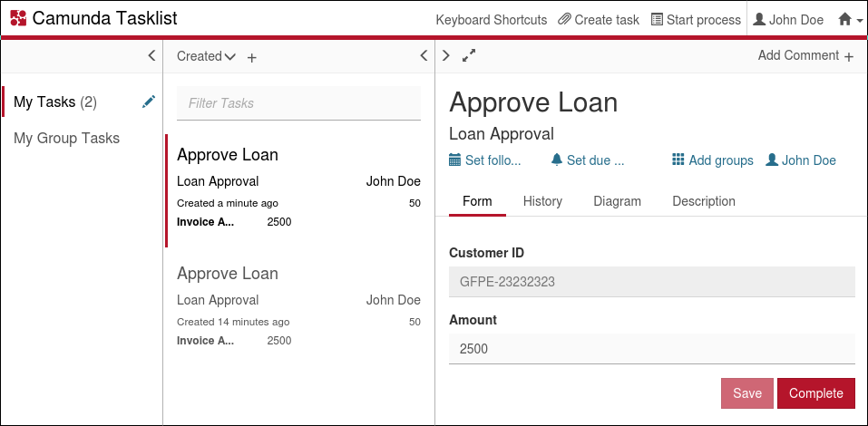Switch to the History tab
This screenshot has height=426, width=868.
(x=542, y=201)
